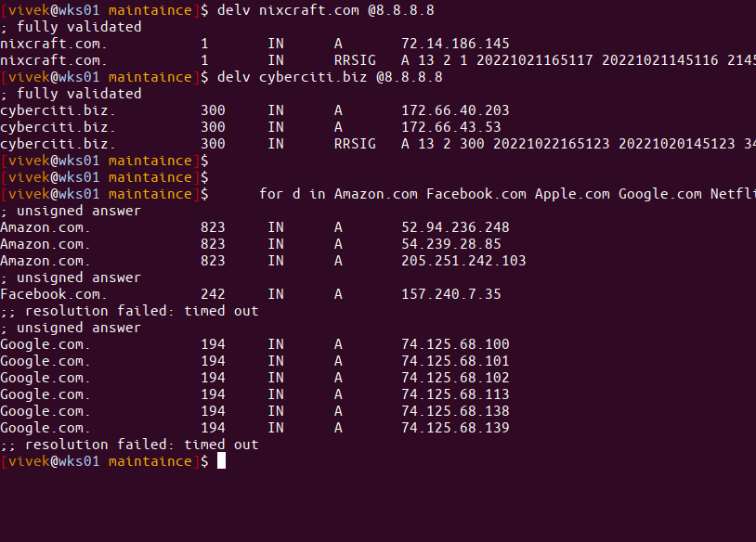Click the Google IP 74.125.68.102
This screenshot has height=542, width=756.
coord(455,378)
